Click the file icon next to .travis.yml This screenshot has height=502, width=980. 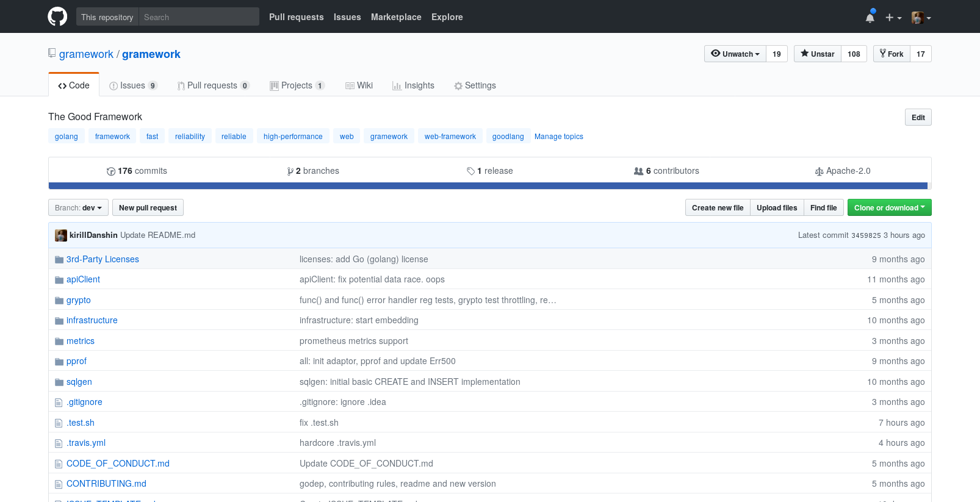59,443
